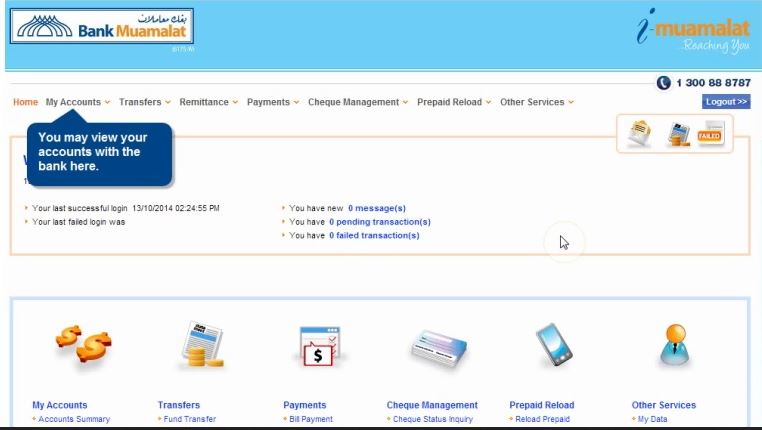Click the last successful login date 13/10/2014
The image size is (762, 430).
[175, 208]
